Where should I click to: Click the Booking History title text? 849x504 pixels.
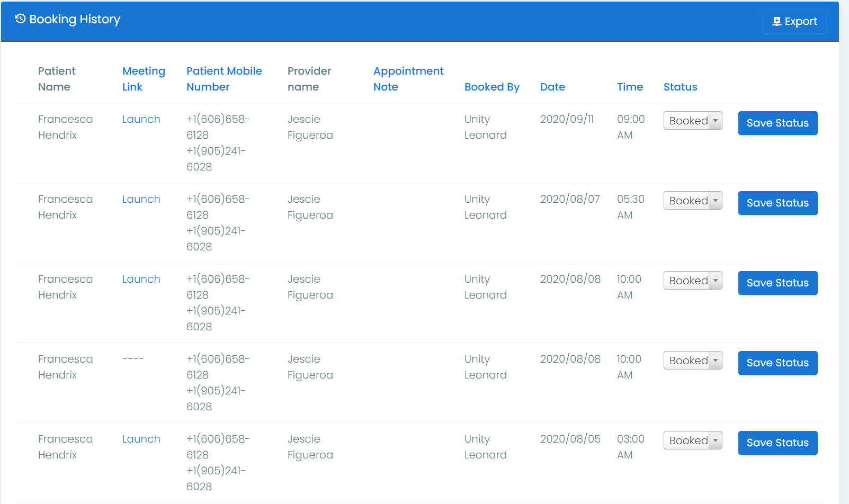click(x=75, y=20)
